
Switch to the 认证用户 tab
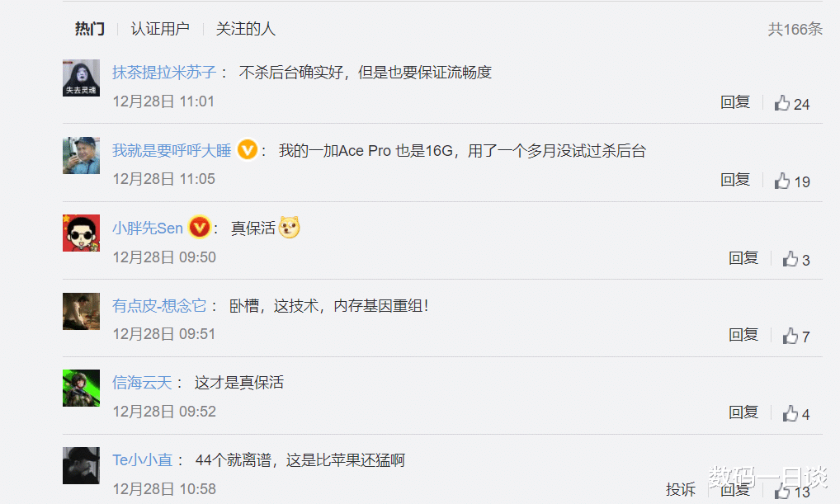160,28
